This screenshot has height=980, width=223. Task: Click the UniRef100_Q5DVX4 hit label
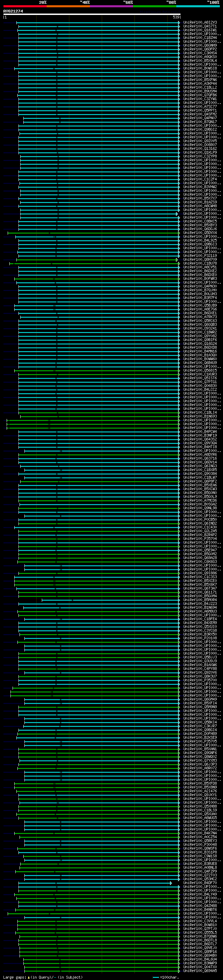click(x=200, y=233)
